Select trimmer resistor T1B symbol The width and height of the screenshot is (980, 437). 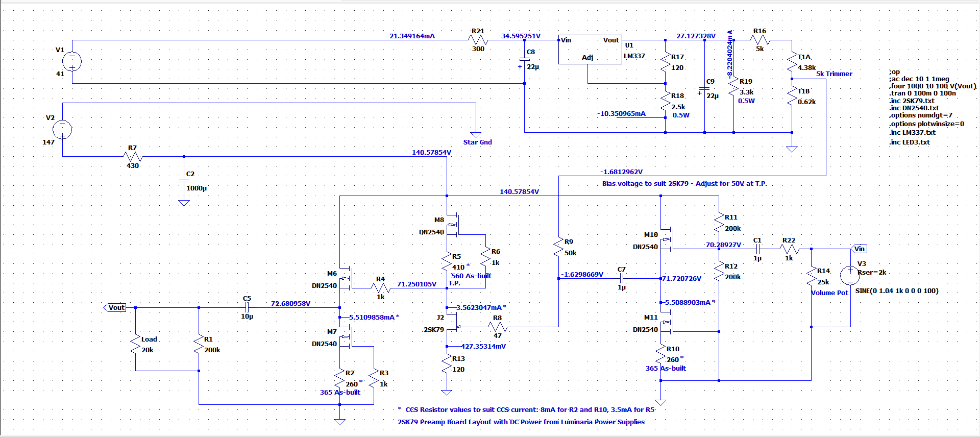tap(792, 96)
